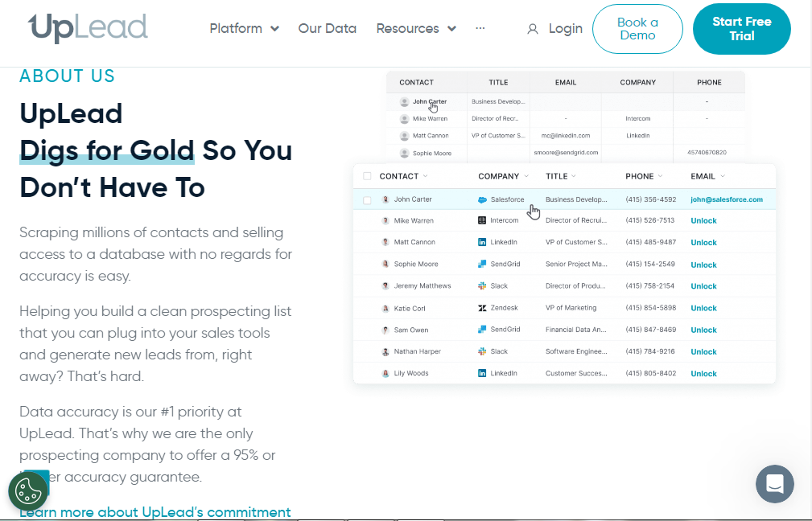Viewport: 812px width, 521px height.
Task: Click Lily Woods' avatar icon
Action: pos(385,373)
